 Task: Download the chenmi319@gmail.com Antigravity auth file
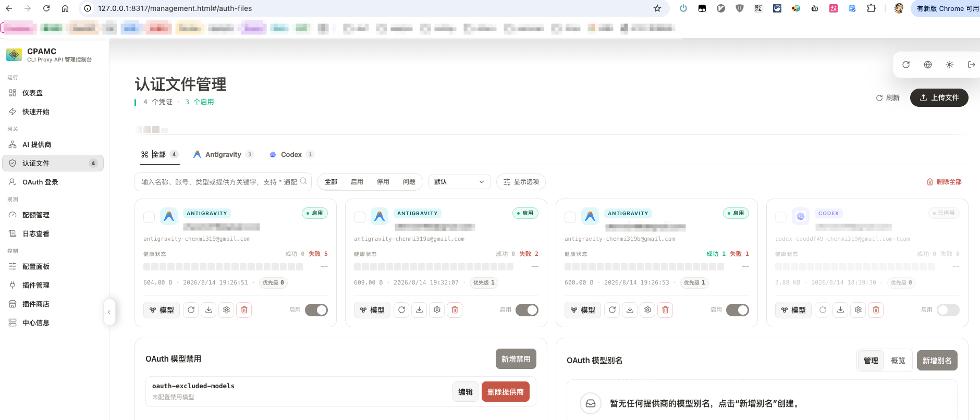pos(209,310)
